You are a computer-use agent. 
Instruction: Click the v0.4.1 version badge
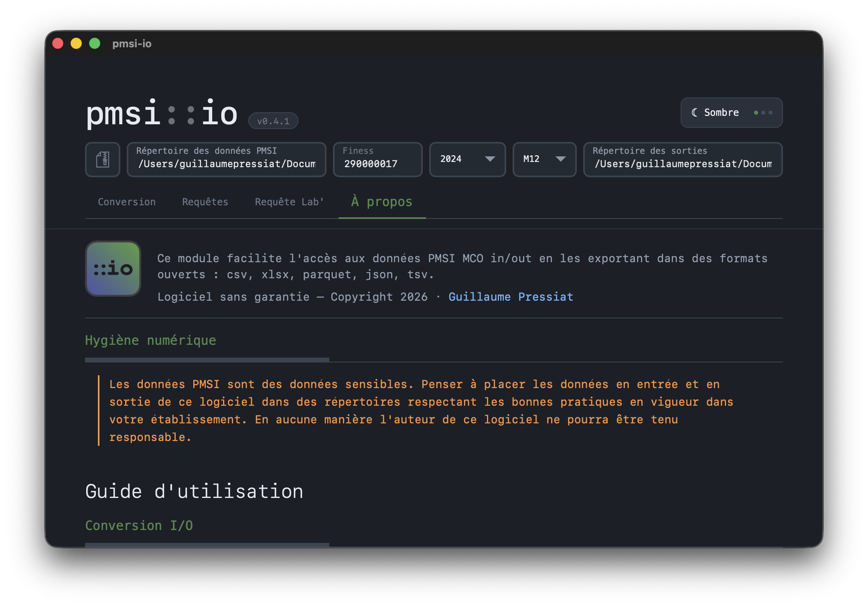click(x=273, y=121)
